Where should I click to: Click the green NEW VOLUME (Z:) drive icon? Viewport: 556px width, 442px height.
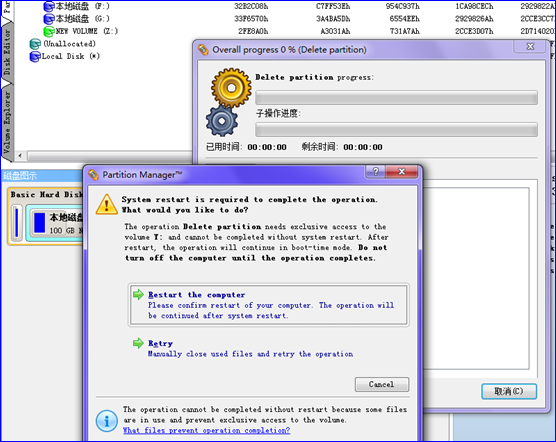tap(49, 32)
